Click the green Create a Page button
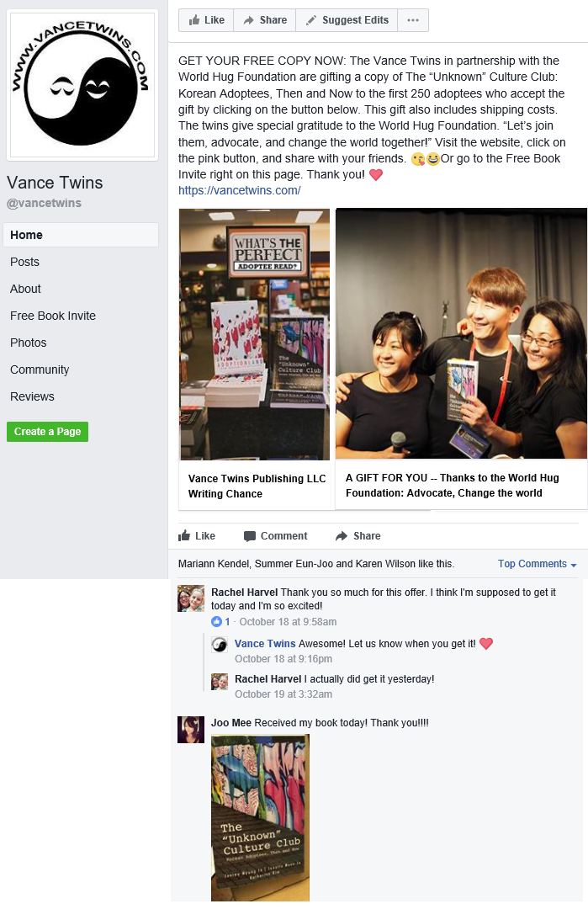588x909 pixels. click(x=47, y=432)
